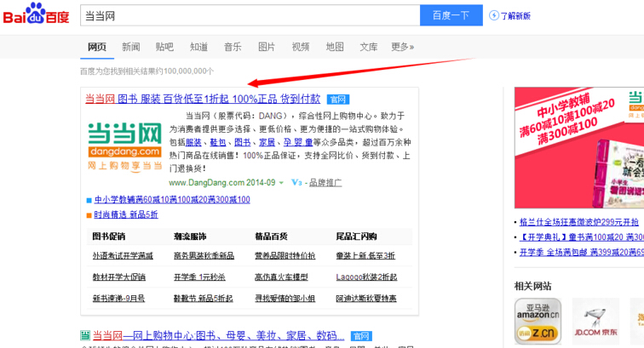This screenshot has height=348, width=644.
Task: Open the 时尚精选 新品5折 link
Action: 126,214
